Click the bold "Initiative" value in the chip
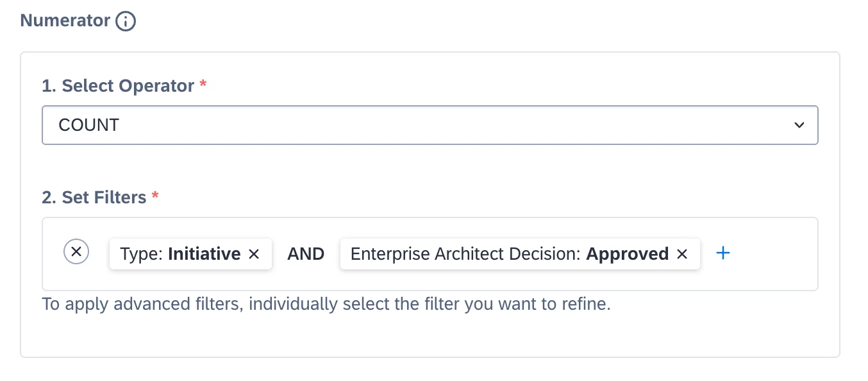 pyautogui.click(x=204, y=254)
